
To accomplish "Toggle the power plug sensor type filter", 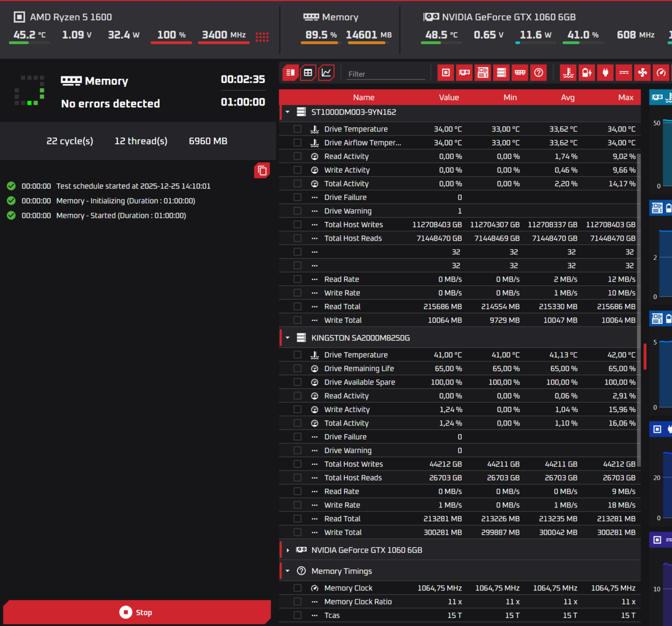I will tap(605, 72).
